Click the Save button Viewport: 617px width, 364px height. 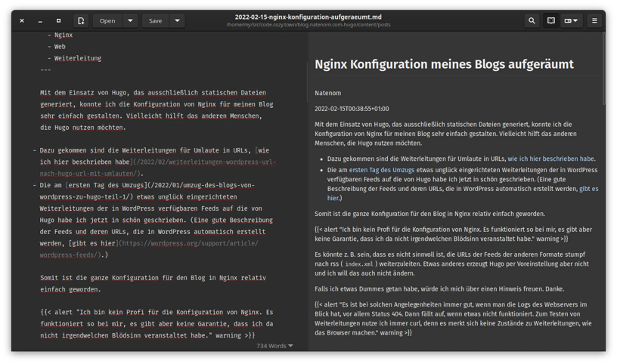pyautogui.click(x=156, y=21)
